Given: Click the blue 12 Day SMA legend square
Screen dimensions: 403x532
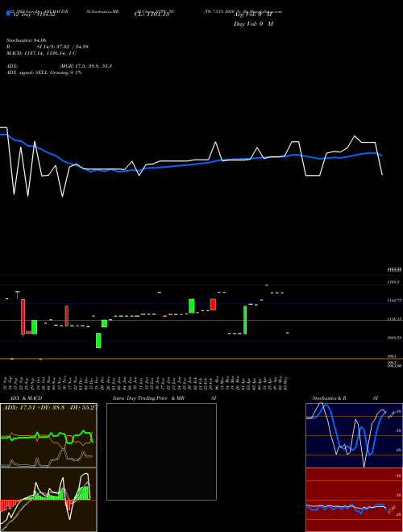Looking at the screenshot, I should point(8,14).
